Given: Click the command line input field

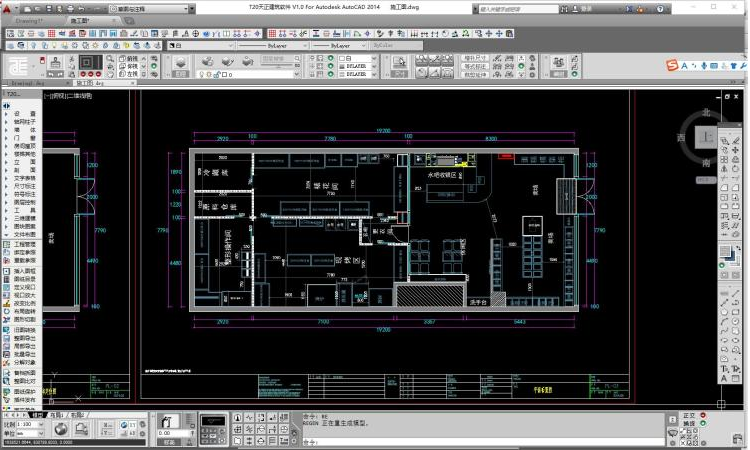Looking at the screenshot, I should coord(483,443).
